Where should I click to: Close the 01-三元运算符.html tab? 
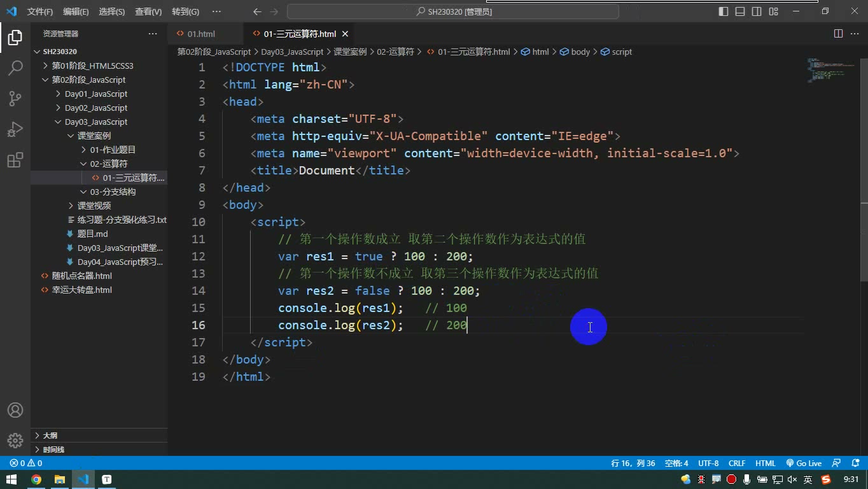[345, 34]
